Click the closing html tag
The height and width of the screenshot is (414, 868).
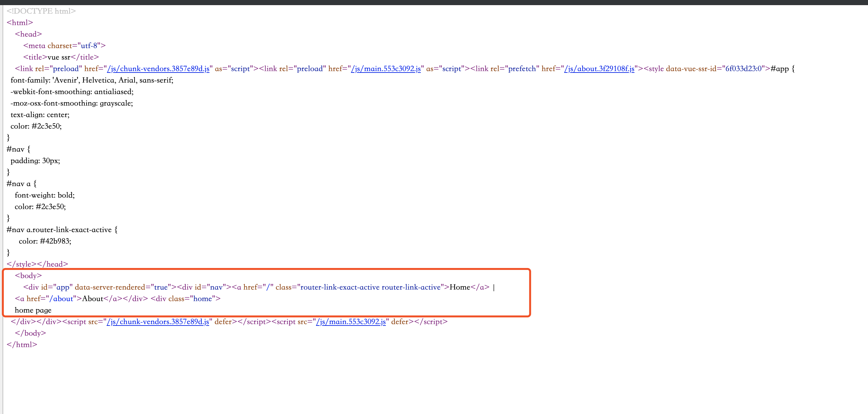point(22,345)
